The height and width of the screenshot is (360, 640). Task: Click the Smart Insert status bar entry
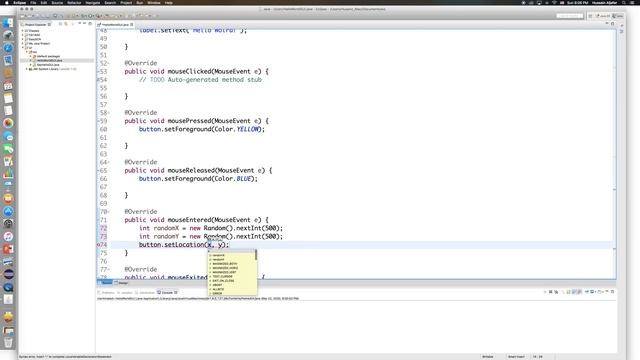click(516, 357)
